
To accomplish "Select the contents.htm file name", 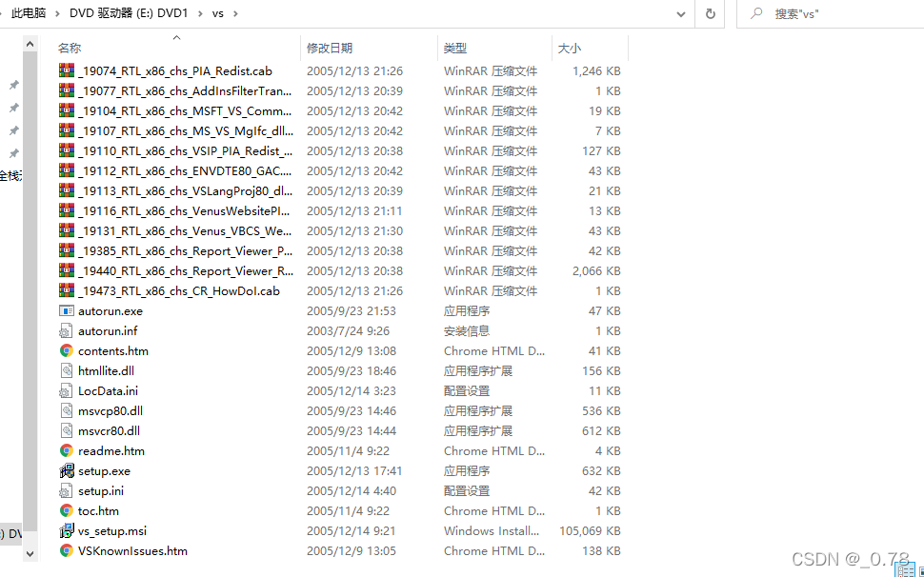I will click(113, 351).
